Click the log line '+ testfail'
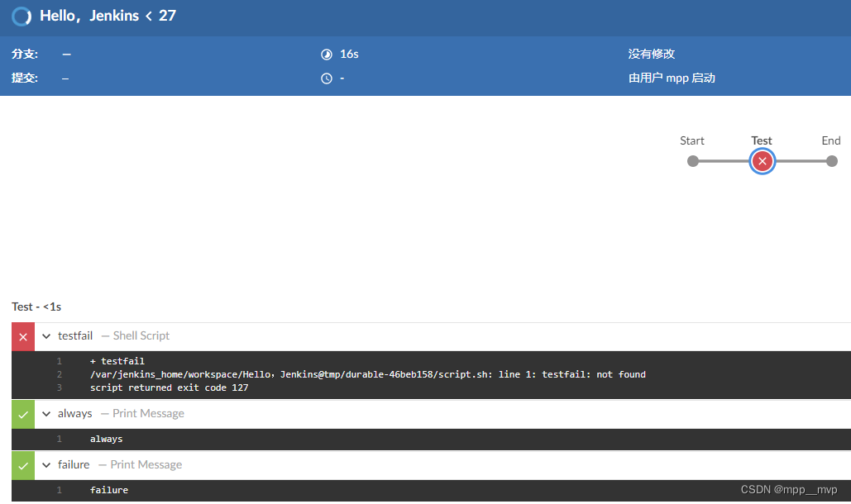The width and height of the screenshot is (851, 504). tap(117, 361)
